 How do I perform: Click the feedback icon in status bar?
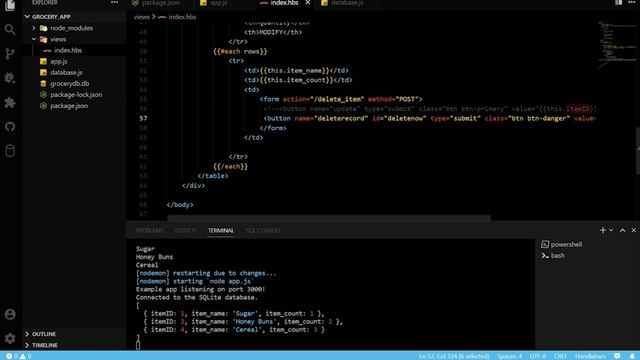tap(617, 356)
